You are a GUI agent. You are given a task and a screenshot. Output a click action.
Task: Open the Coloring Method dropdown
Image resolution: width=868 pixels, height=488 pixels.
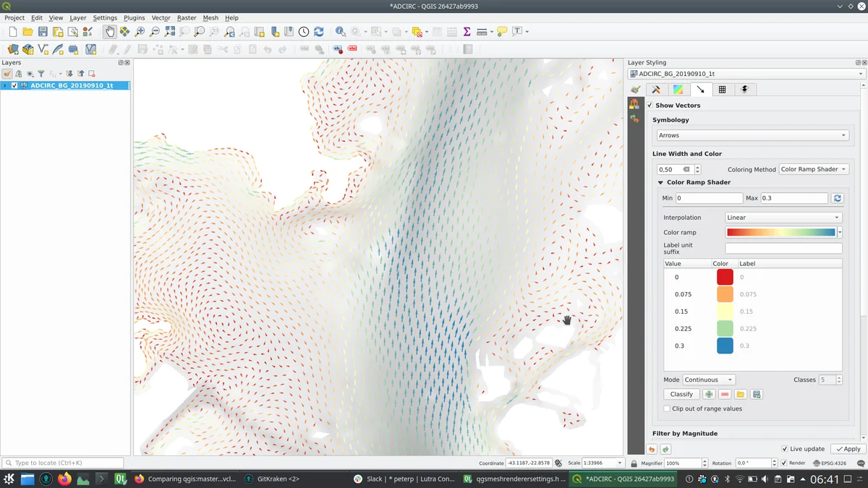tap(814, 169)
